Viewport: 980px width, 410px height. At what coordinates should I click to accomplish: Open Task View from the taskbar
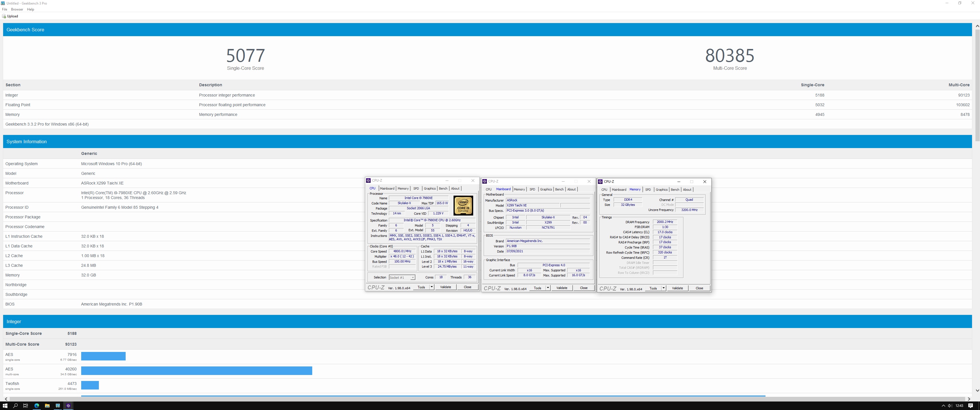click(26, 406)
